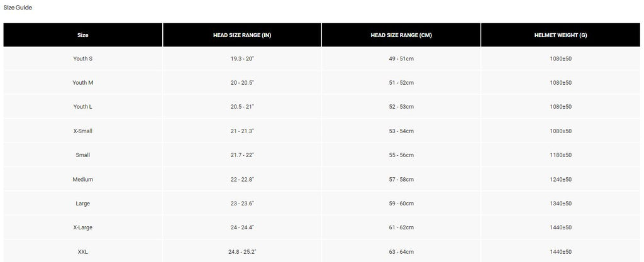Select the Head Size Range (IN) header
The width and height of the screenshot is (644, 262).
[242, 35]
